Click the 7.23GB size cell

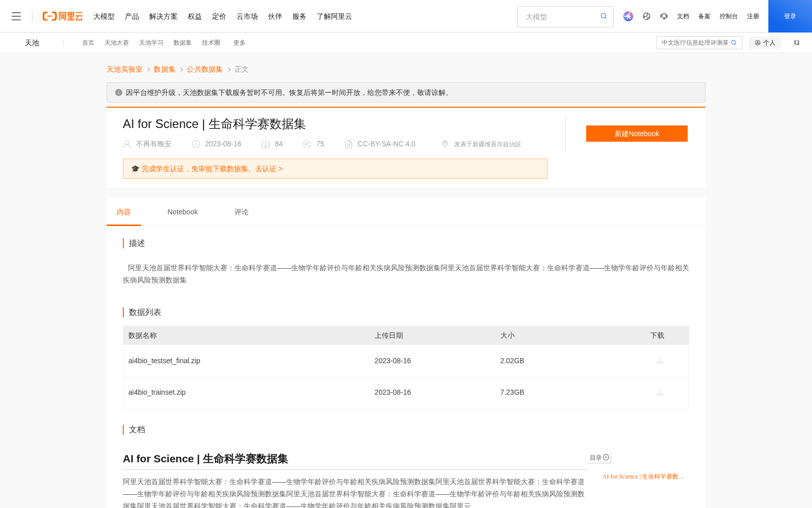512,392
